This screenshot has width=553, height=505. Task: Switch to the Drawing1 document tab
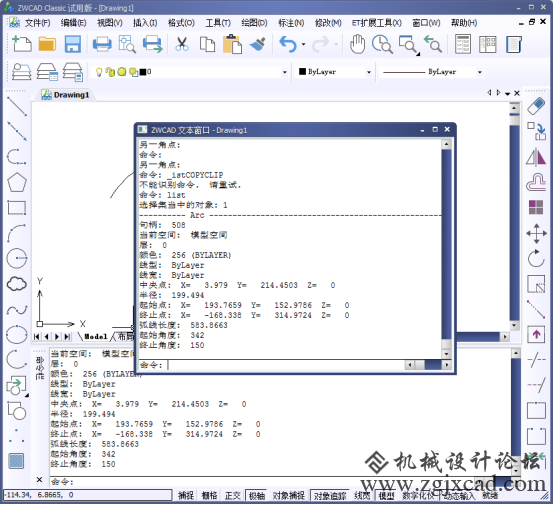tap(66, 95)
